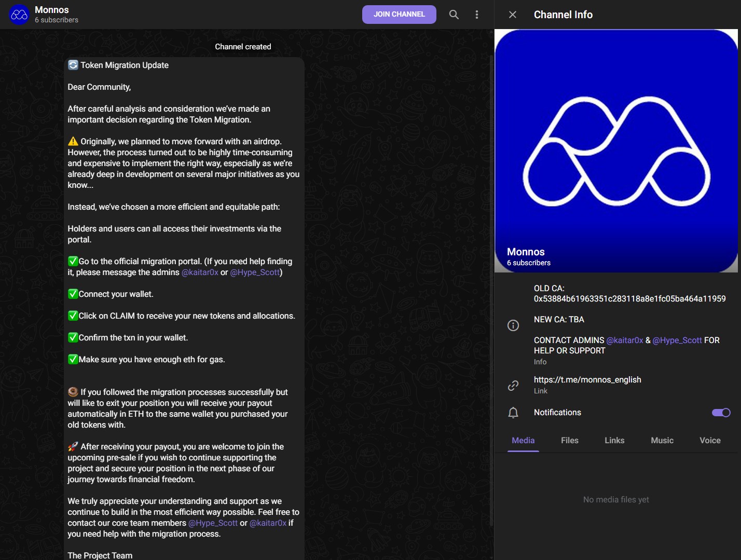
Task: Click the rocket emoji before After receiving
Action: (x=73, y=446)
